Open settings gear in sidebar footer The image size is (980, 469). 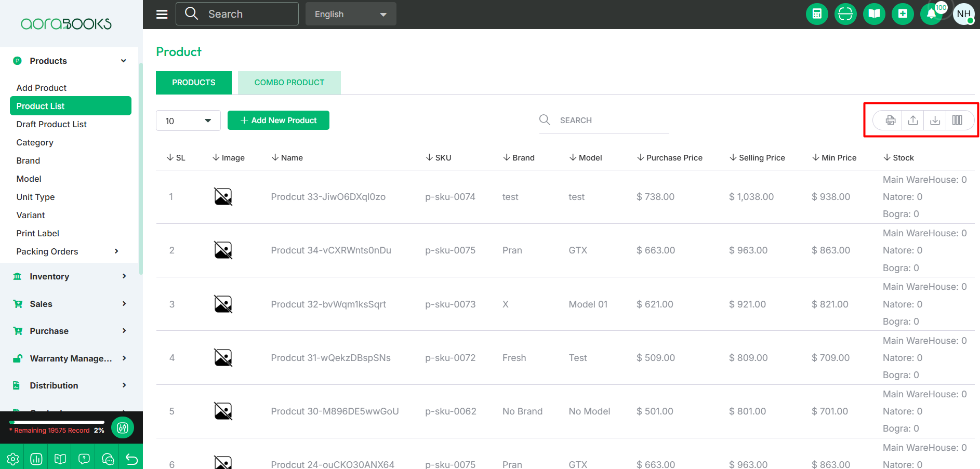click(x=12, y=459)
